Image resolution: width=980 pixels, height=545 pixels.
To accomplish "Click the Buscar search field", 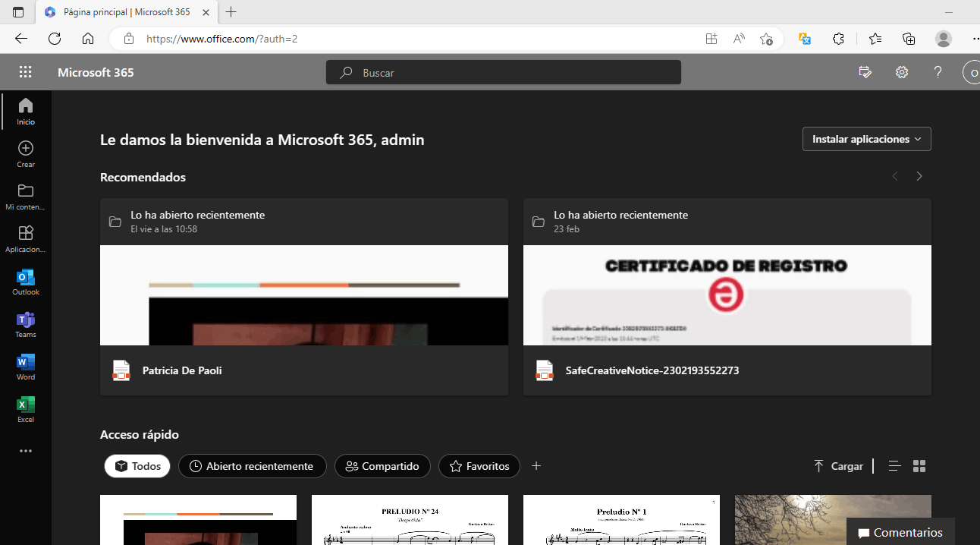I will pos(504,72).
